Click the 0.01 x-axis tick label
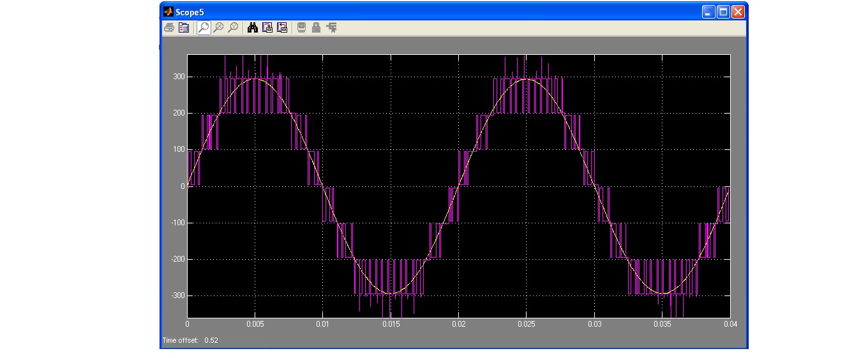The width and height of the screenshot is (868, 358). (x=323, y=324)
